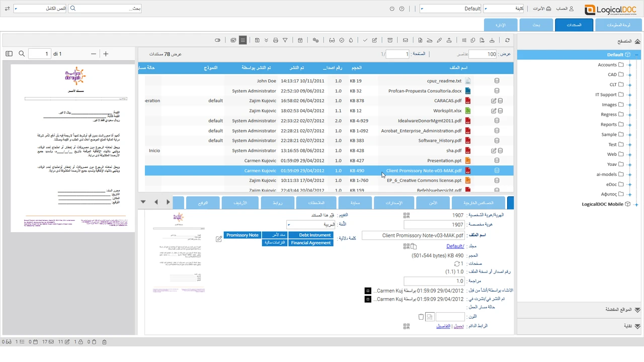The image size is (644, 362).
Task: Open the language dropdown showing العربية
Action: pyautogui.click(x=310, y=225)
